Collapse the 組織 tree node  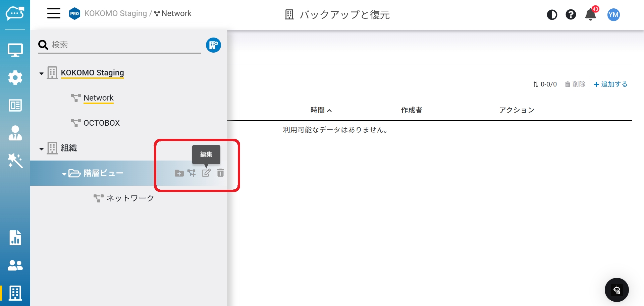42,148
